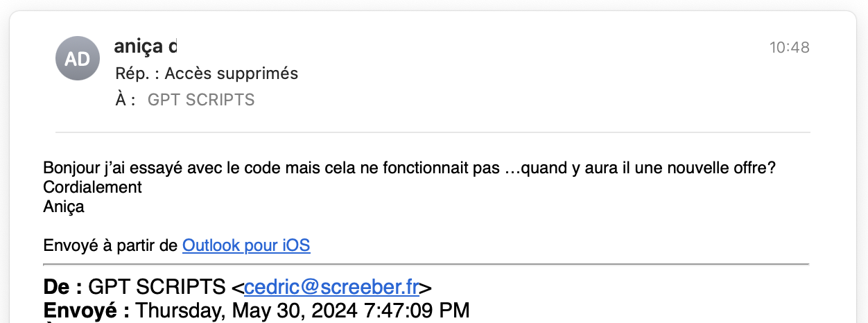Click the divider line below the header
The width and height of the screenshot is (868, 323).
(433, 132)
